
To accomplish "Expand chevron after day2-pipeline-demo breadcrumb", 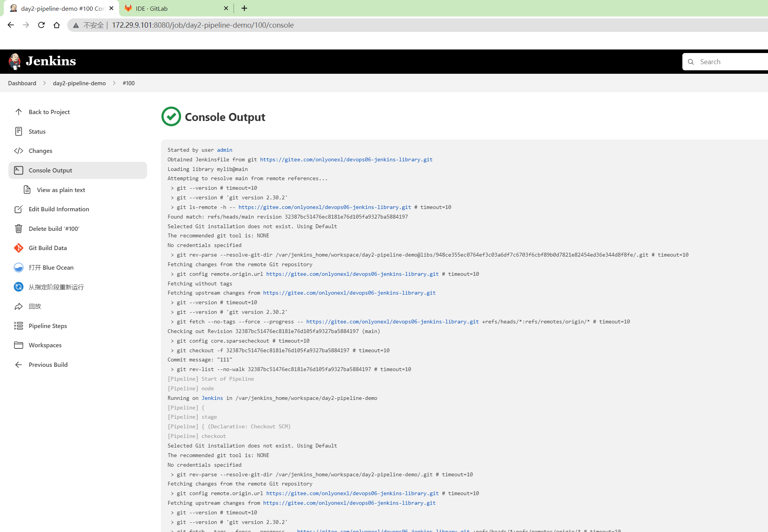I will pyautogui.click(x=114, y=83).
